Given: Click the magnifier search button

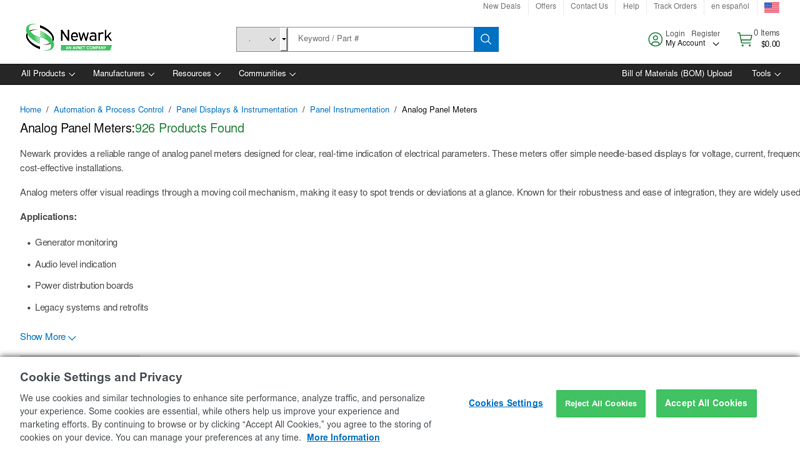Looking at the screenshot, I should click(486, 39).
